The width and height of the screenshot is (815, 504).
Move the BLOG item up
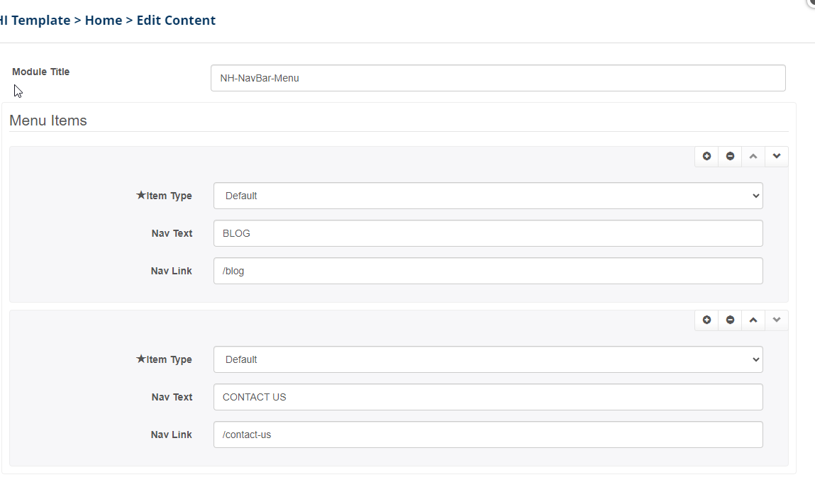753,157
